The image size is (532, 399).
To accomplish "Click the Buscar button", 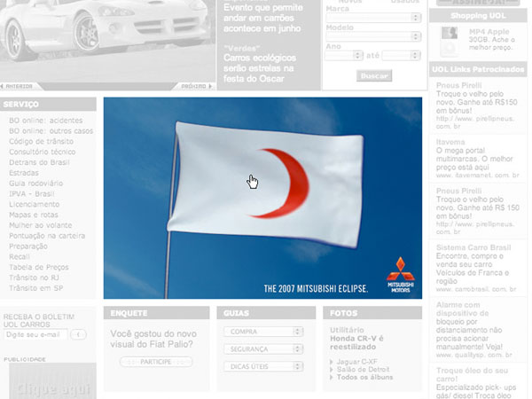I will coord(374,75).
